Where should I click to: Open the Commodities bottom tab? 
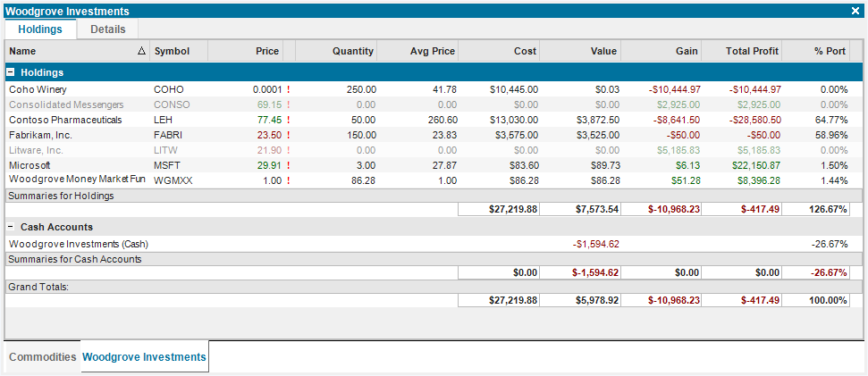43,356
